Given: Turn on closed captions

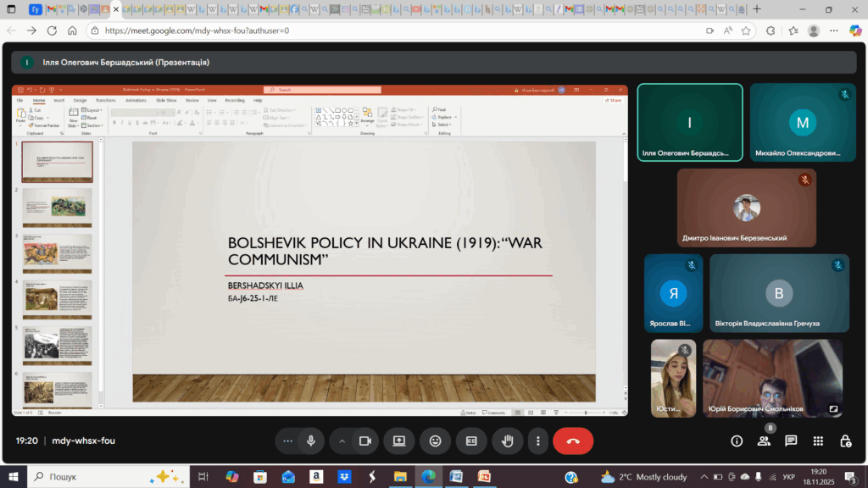Looking at the screenshot, I should [471, 441].
